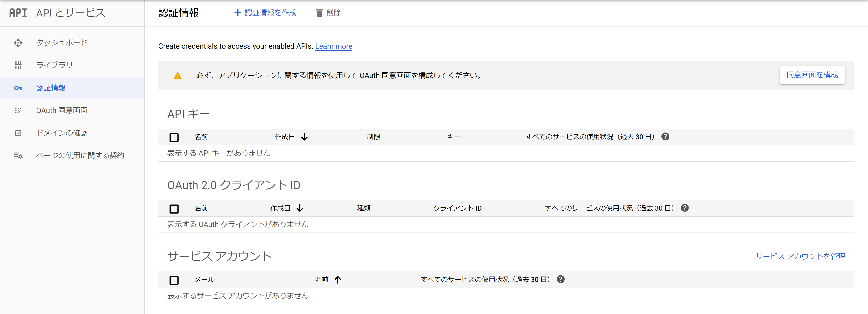The width and height of the screenshot is (868, 314).
Task: Click the sort arrow beside 作成日 in API キー table
Action: tap(304, 137)
